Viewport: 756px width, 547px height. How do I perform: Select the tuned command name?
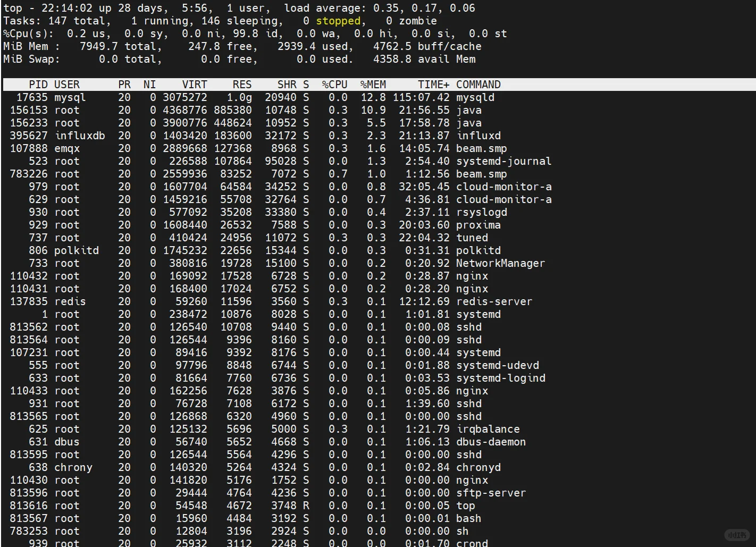(x=472, y=238)
